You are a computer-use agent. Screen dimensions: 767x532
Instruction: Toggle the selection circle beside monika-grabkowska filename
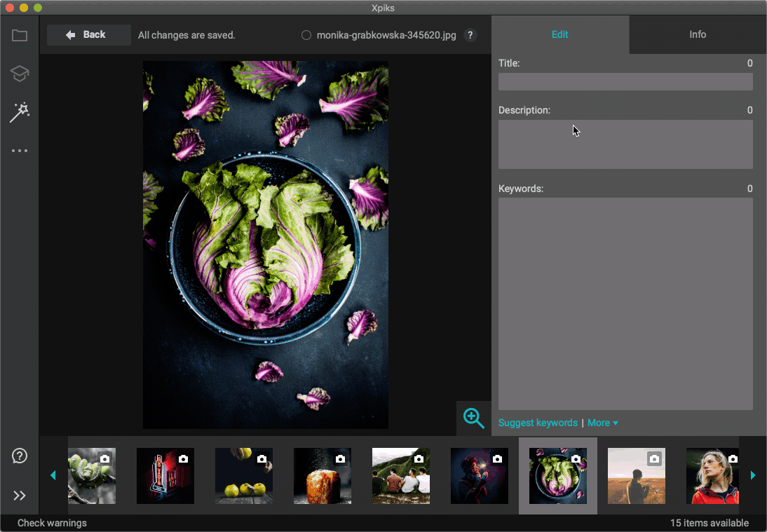pyautogui.click(x=306, y=35)
